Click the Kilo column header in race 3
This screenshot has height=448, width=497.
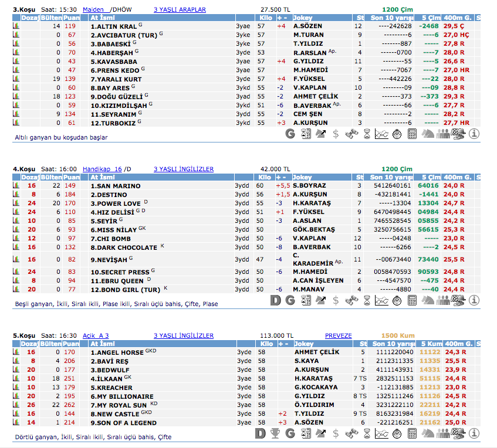click(x=266, y=18)
